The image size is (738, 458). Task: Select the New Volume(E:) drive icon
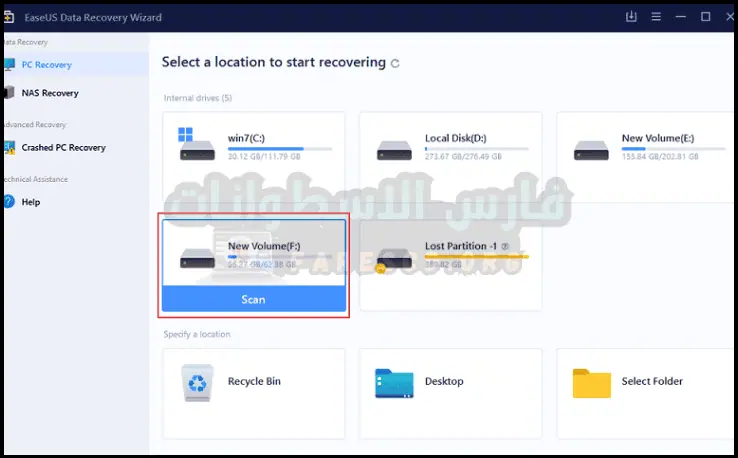tap(591, 149)
